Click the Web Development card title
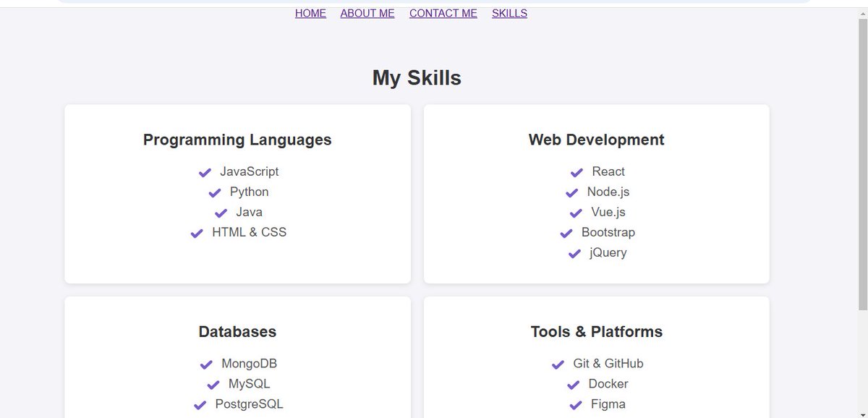Screen dimensions: 868x418 (596, 140)
